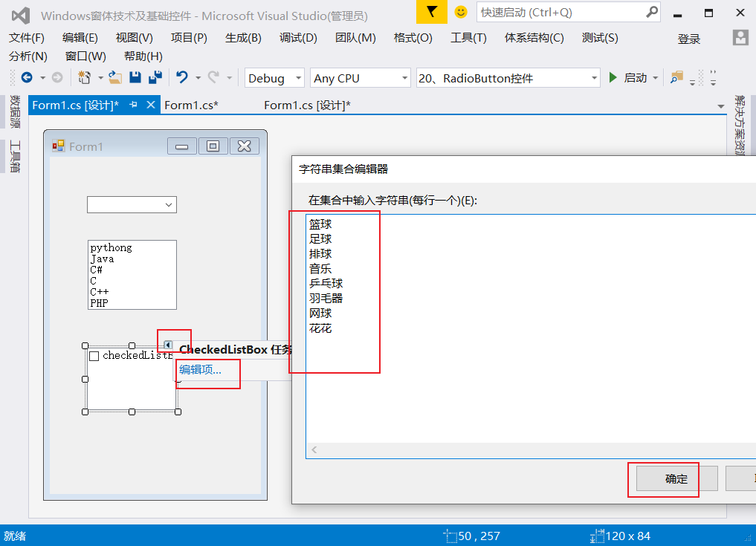Click the Redo arrow icon
The image size is (756, 546).
pos(213,77)
